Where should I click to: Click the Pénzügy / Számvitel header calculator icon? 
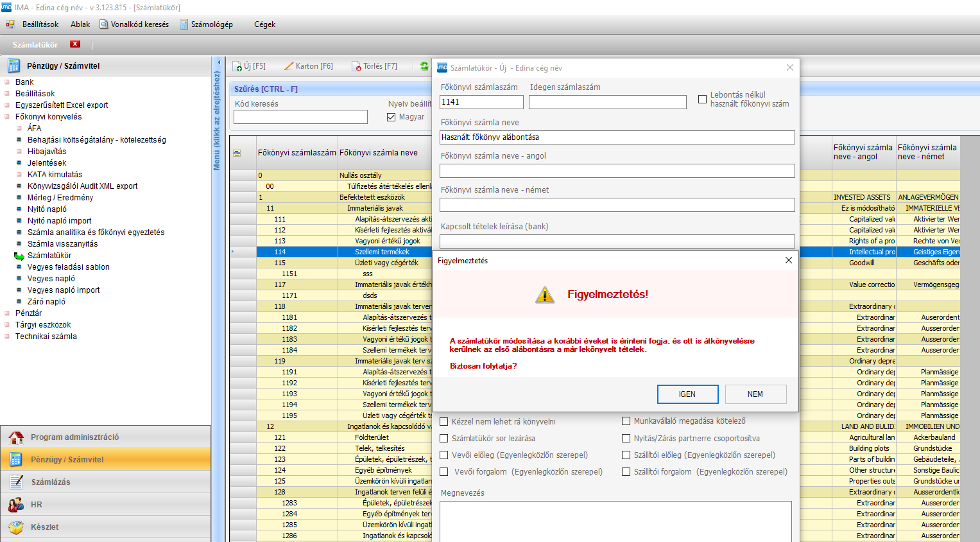click(13, 66)
